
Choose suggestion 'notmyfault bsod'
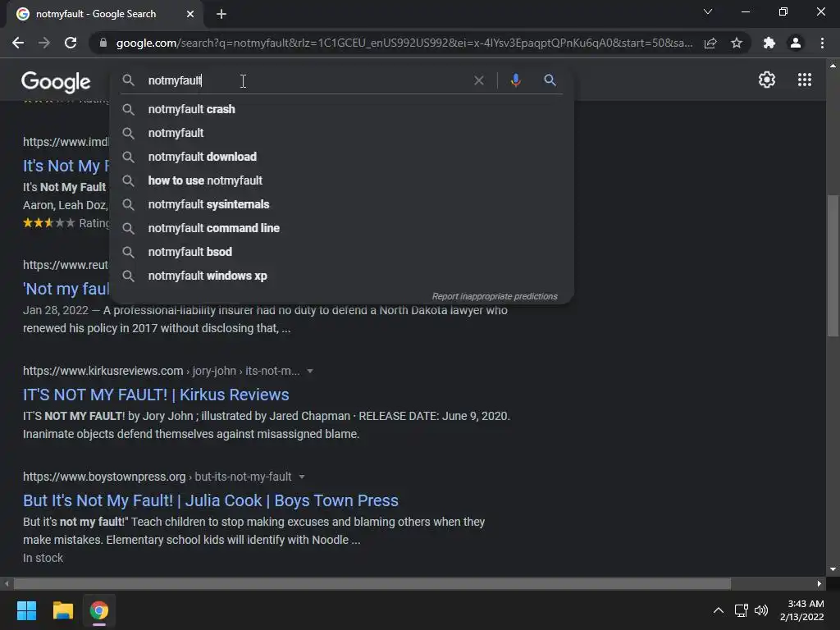[x=342, y=252]
